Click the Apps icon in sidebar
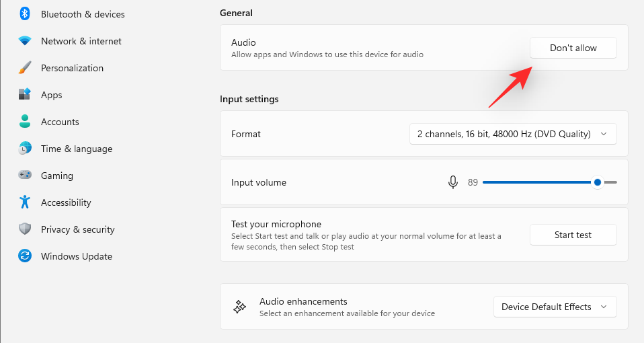Image resolution: width=644 pixels, height=343 pixels. pos(25,95)
